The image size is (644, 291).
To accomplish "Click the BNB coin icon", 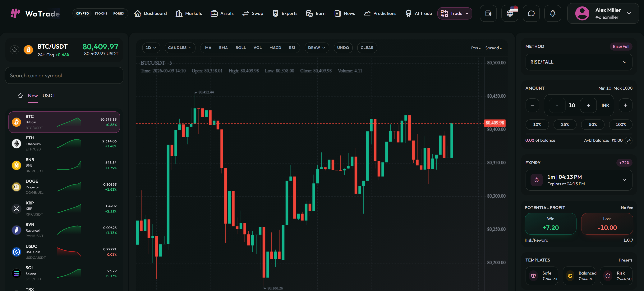I will [16, 165].
